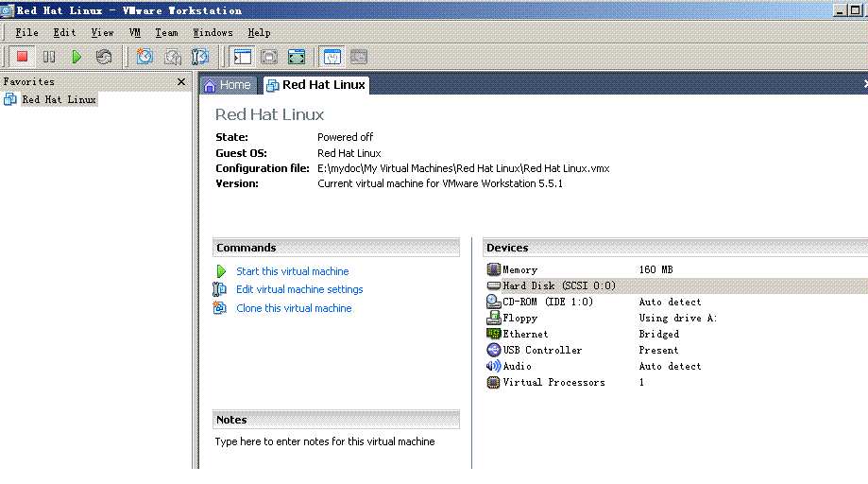
Task: Minimize the VMware Workstation window
Action: (x=840, y=10)
